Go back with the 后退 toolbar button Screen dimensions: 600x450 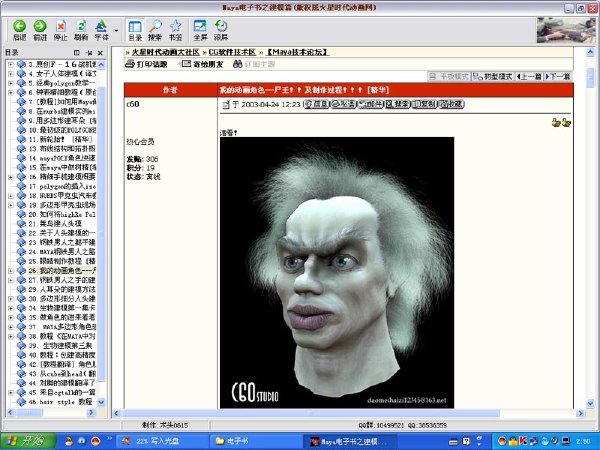tap(19, 30)
